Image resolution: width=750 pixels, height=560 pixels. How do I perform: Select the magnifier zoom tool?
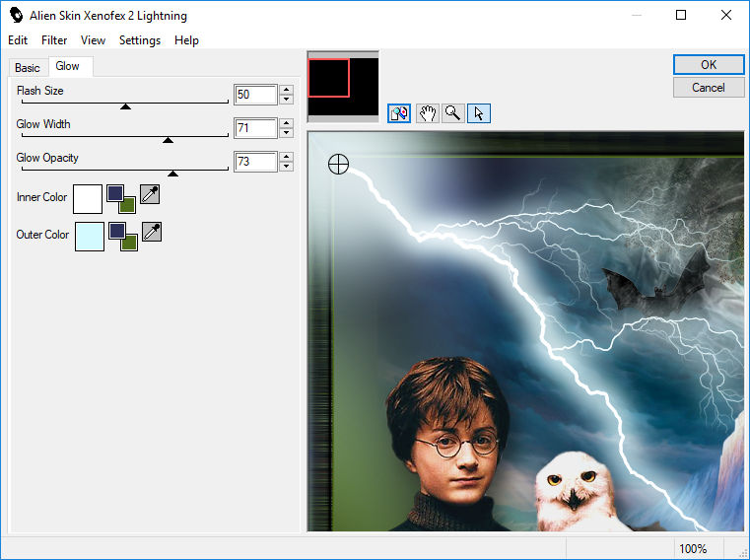[x=453, y=113]
